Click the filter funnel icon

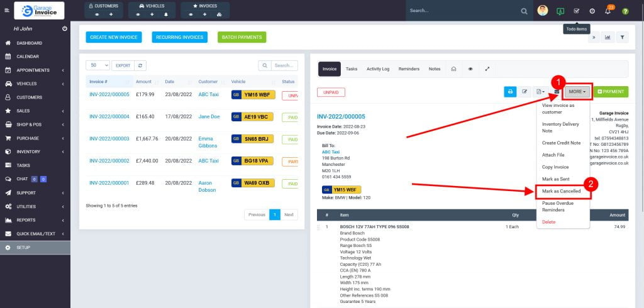[621, 37]
